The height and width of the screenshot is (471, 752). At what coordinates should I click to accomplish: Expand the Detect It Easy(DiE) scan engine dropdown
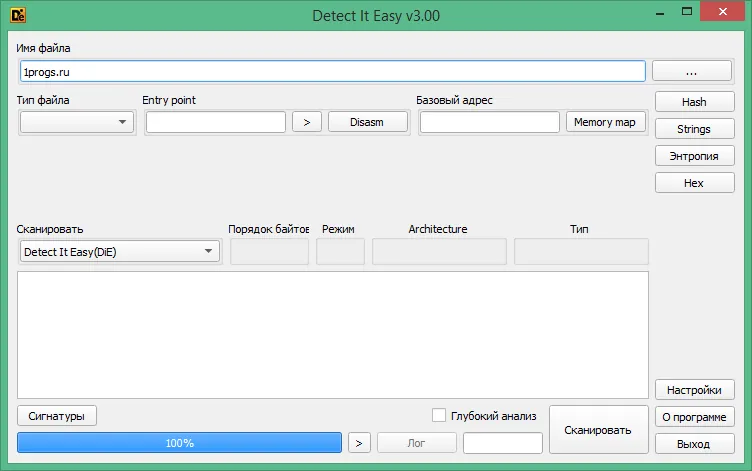120,251
